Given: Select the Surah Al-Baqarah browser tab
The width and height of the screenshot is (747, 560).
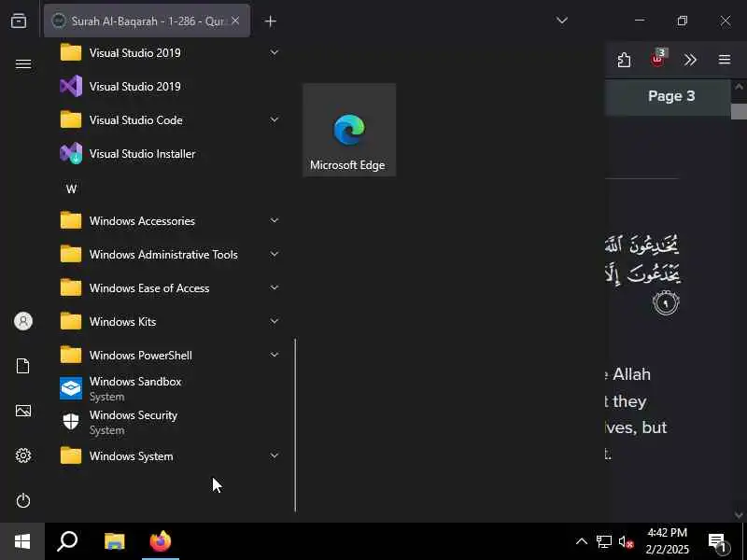Looking at the screenshot, I should (x=147, y=21).
